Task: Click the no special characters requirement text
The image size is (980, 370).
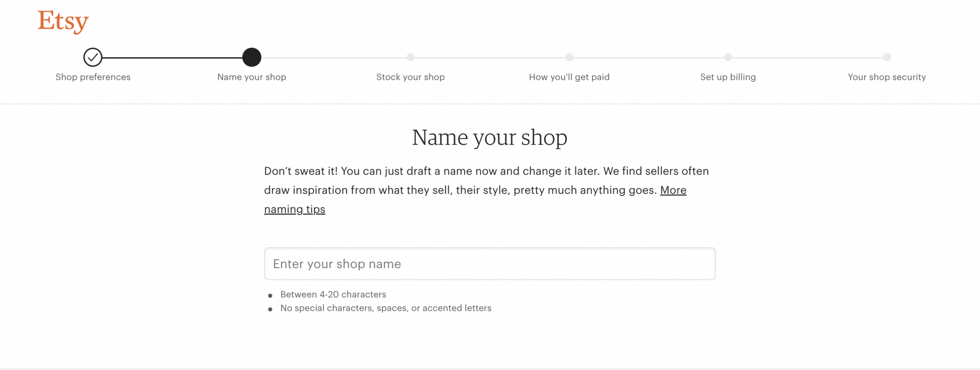Action: tap(385, 308)
